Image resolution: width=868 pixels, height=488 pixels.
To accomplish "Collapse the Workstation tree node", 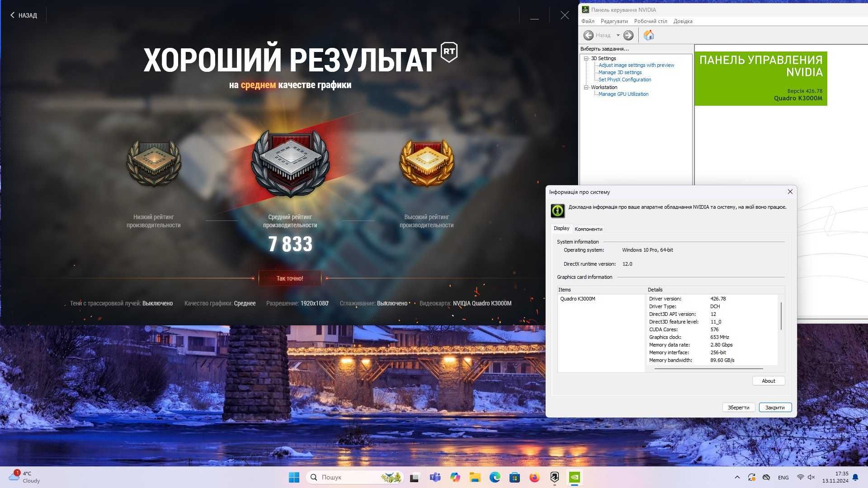I will (x=586, y=87).
